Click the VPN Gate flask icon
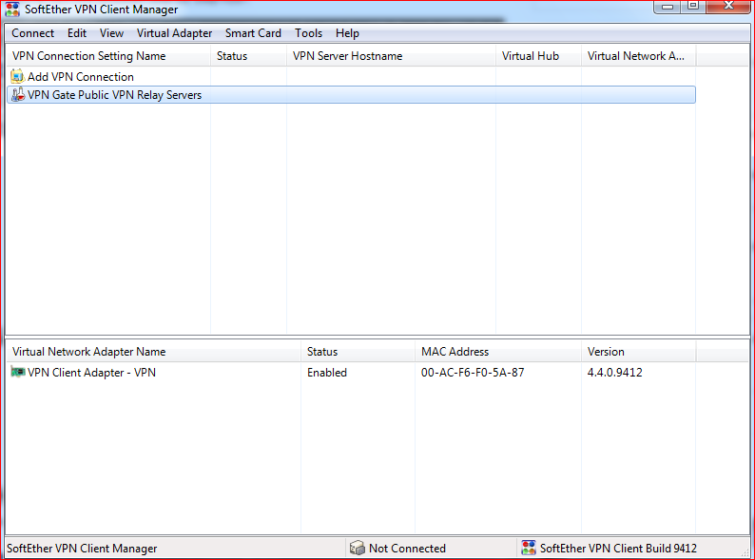 (x=18, y=94)
